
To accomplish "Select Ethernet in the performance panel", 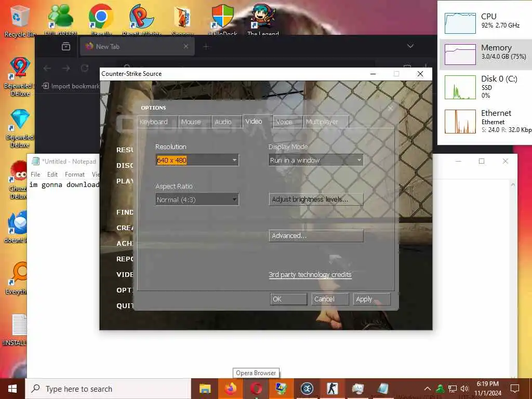I will click(x=486, y=122).
